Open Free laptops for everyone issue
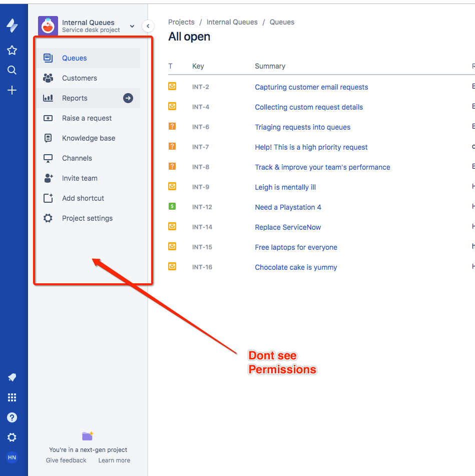Image resolution: width=475 pixels, height=476 pixels. [x=296, y=247]
